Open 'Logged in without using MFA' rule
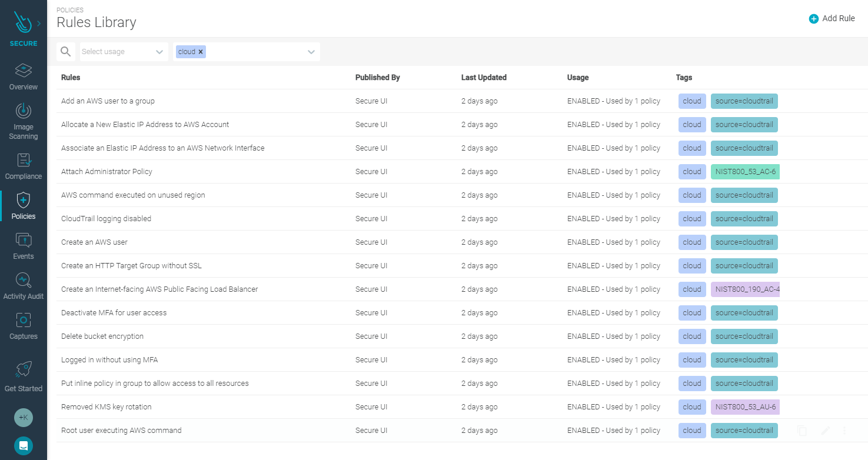868x460 pixels. point(109,360)
